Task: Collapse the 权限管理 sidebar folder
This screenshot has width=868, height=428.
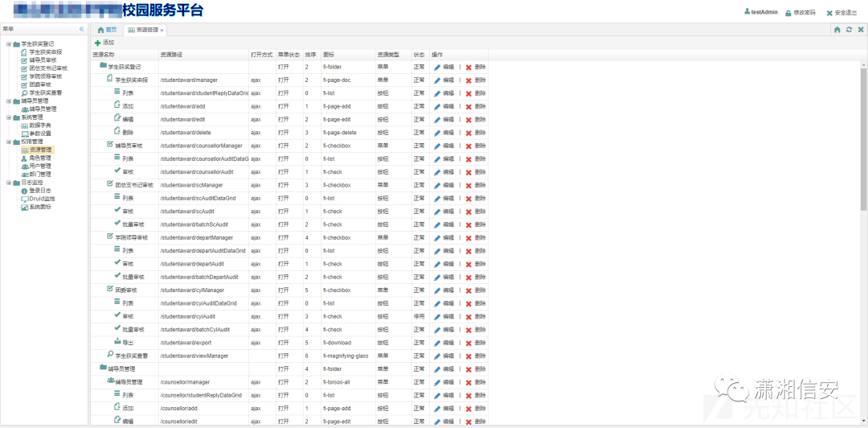Action: [8, 142]
